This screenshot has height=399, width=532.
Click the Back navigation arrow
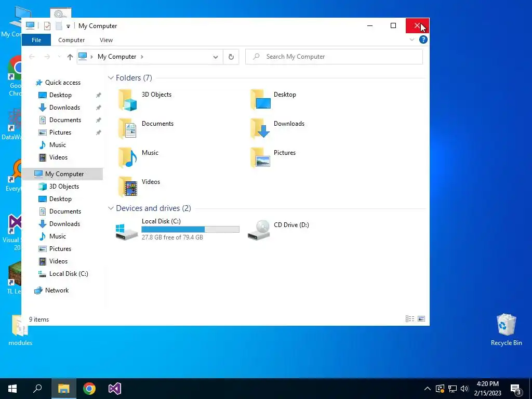32,57
